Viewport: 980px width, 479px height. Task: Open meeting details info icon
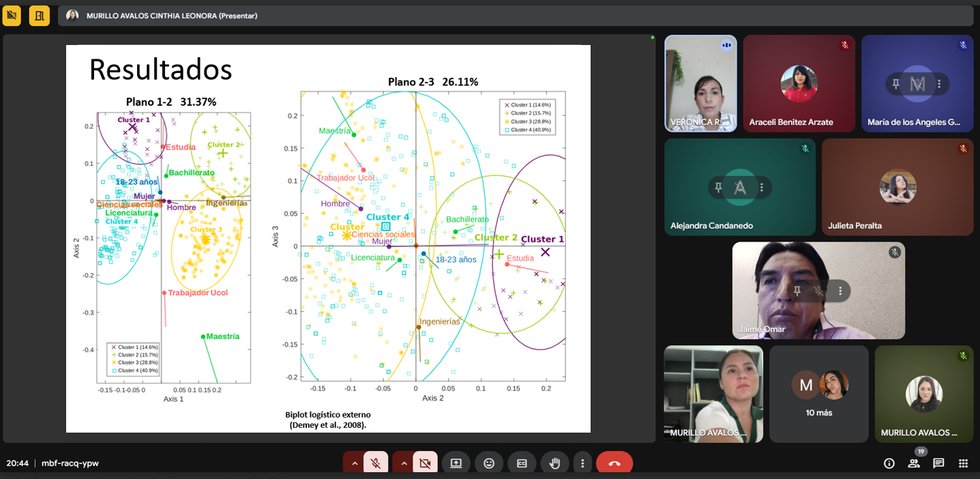point(889,463)
